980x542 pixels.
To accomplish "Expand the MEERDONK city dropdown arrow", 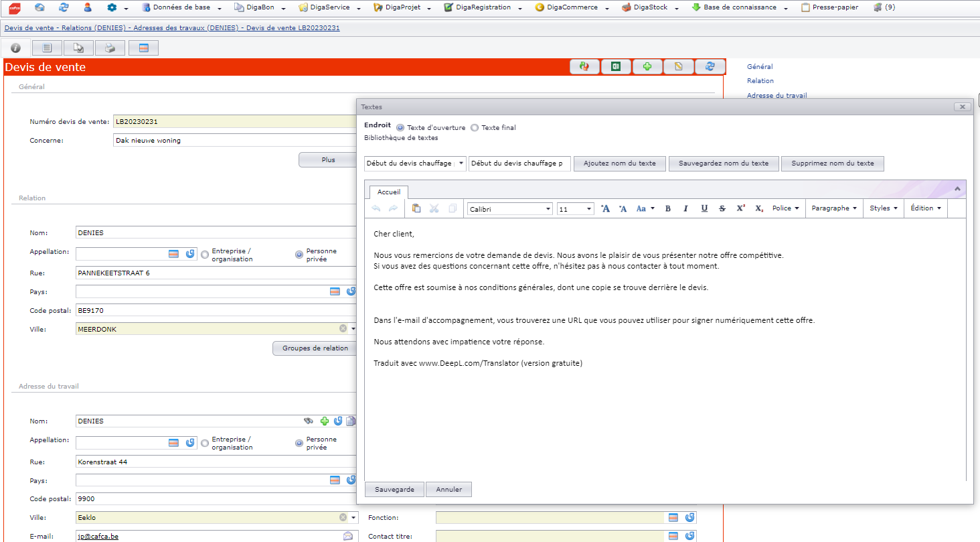I will (353, 329).
